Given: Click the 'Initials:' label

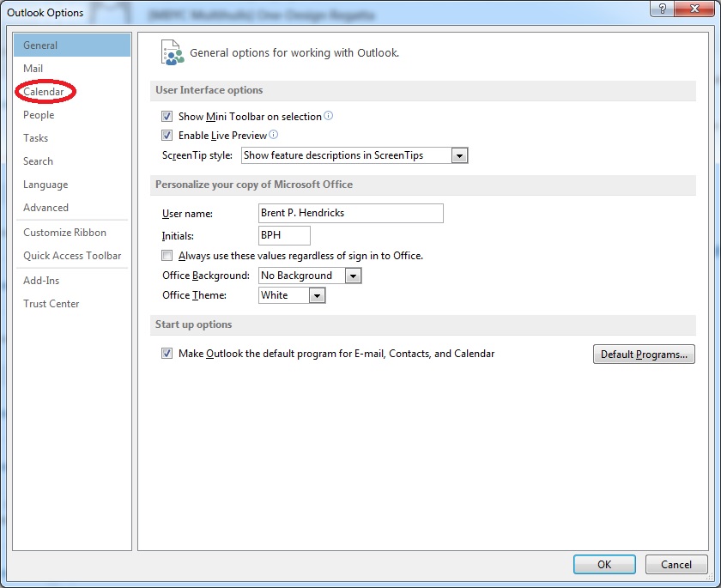Looking at the screenshot, I should click(178, 236).
